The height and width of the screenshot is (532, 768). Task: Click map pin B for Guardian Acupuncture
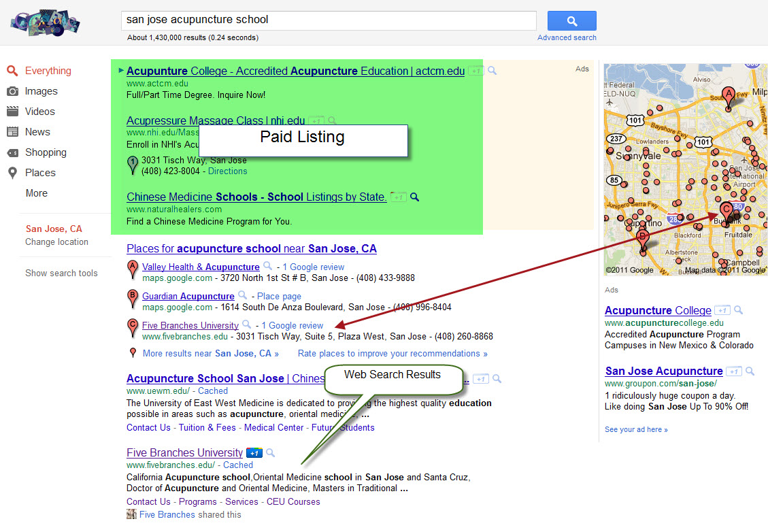pos(132,299)
